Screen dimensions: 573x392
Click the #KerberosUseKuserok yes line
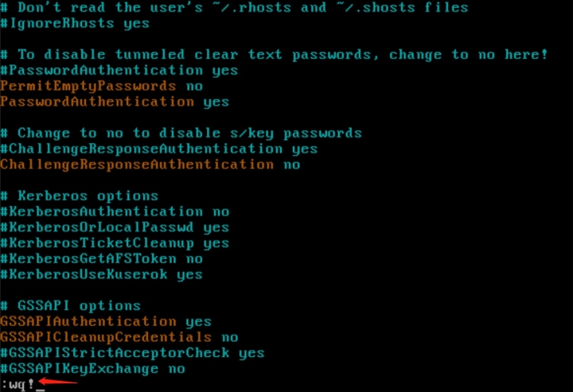[x=102, y=275]
